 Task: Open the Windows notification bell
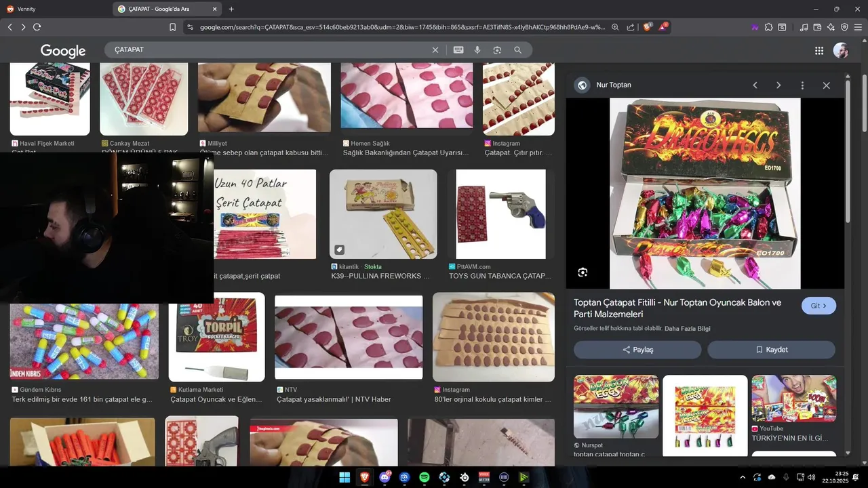[x=856, y=477]
